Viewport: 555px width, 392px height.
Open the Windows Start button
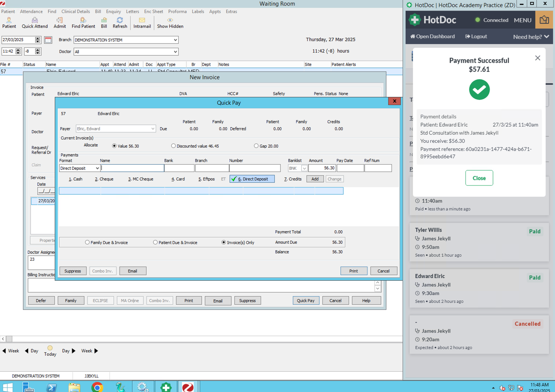click(7, 387)
